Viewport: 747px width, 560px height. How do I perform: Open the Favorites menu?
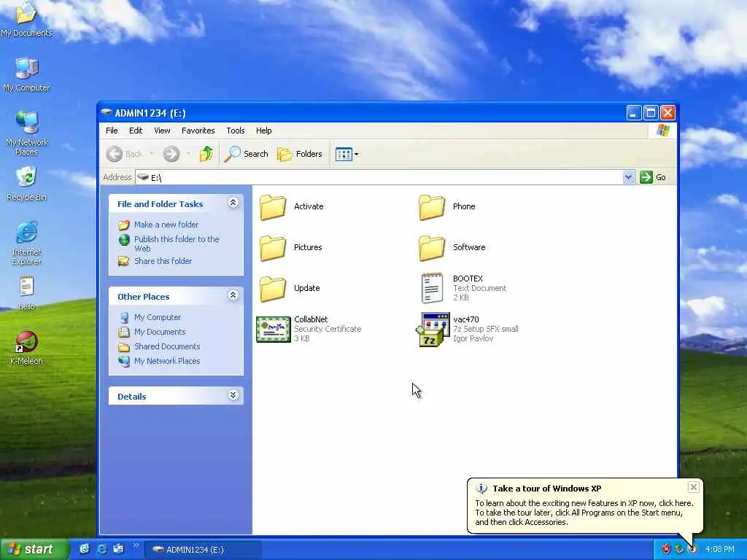point(198,131)
